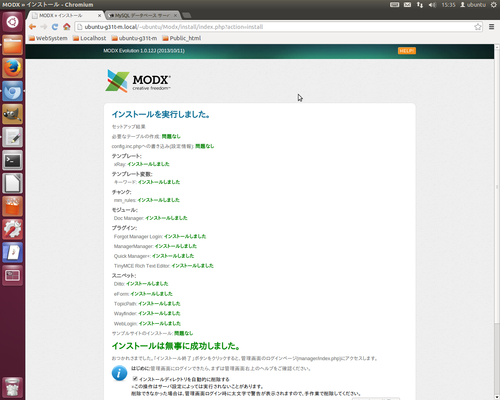Open Ubuntu Software Center launcher icon
The width and height of the screenshot is (500, 400).
click(12, 206)
